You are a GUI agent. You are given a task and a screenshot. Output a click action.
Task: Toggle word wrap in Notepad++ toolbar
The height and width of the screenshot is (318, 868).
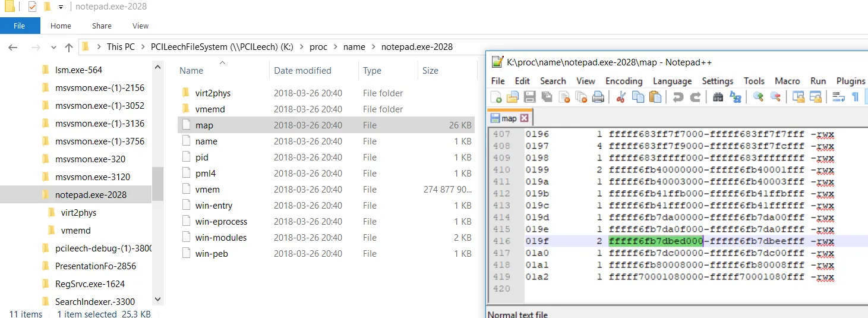coord(838,97)
